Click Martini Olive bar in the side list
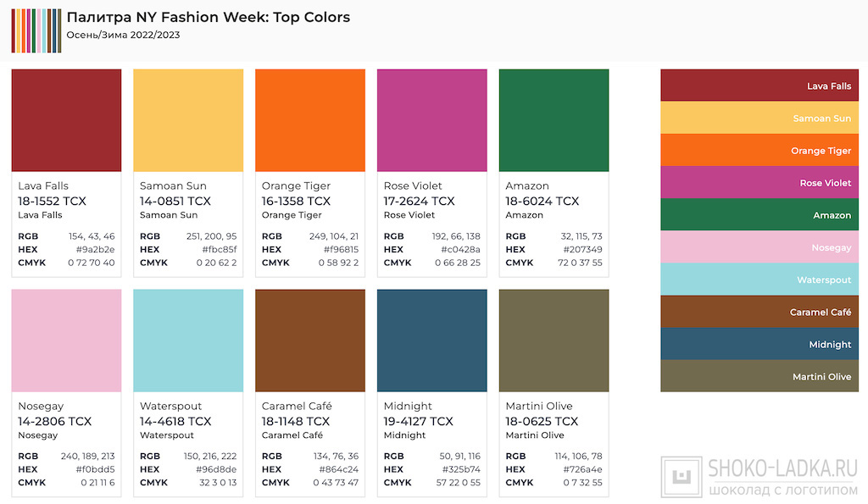The height and width of the screenshot is (504, 868). click(x=759, y=376)
